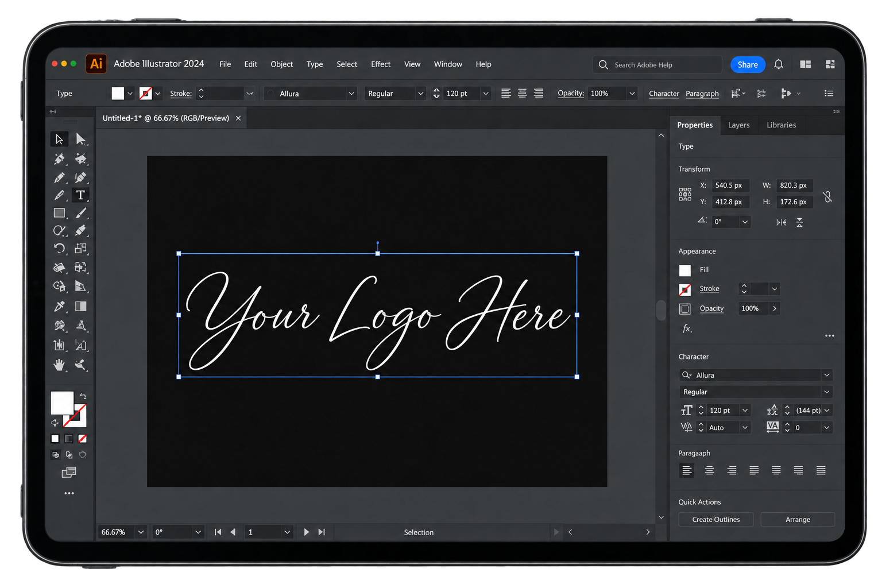The height and width of the screenshot is (588, 882).
Task: Click the Arrange quick action button
Action: tap(798, 519)
